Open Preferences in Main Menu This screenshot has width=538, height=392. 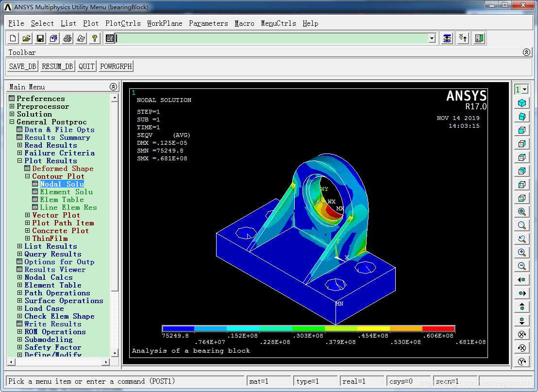tap(40, 99)
